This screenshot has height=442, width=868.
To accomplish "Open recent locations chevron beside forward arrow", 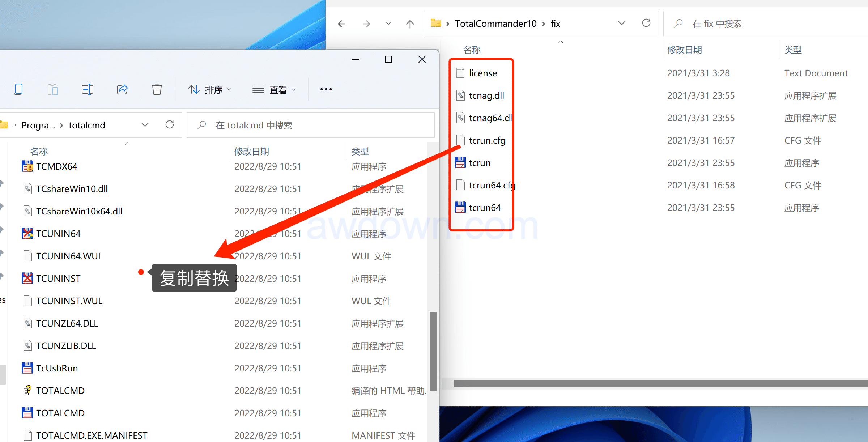I will [x=388, y=24].
